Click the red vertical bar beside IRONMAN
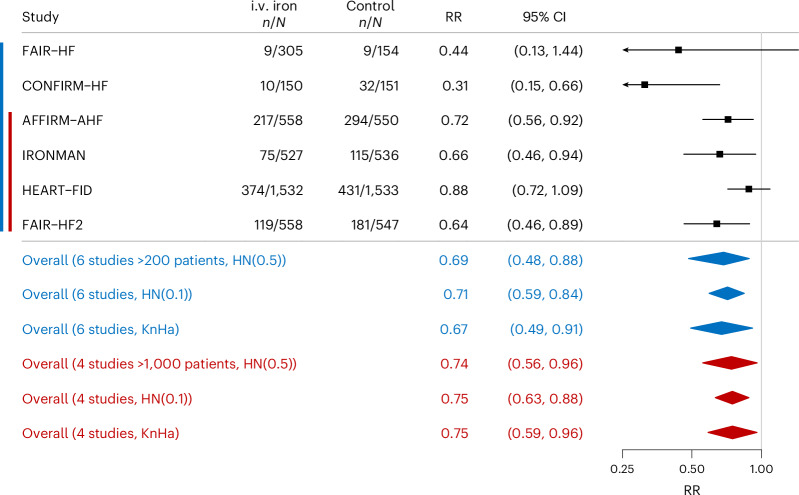799x495 pixels. click(9, 154)
